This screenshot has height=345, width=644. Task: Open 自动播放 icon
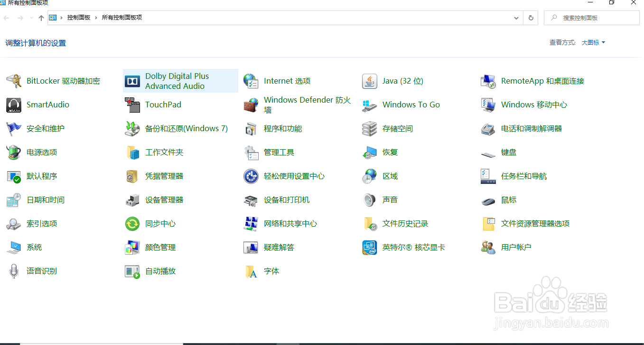pos(132,271)
